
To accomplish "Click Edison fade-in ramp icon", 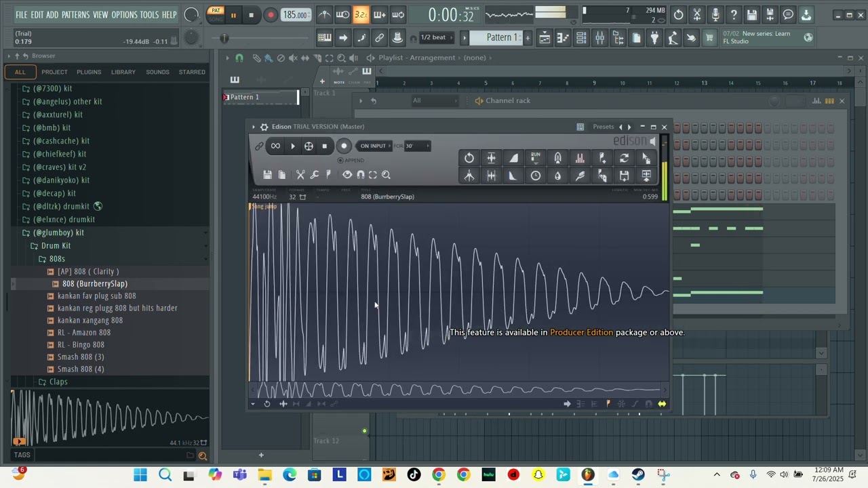I will [x=513, y=158].
